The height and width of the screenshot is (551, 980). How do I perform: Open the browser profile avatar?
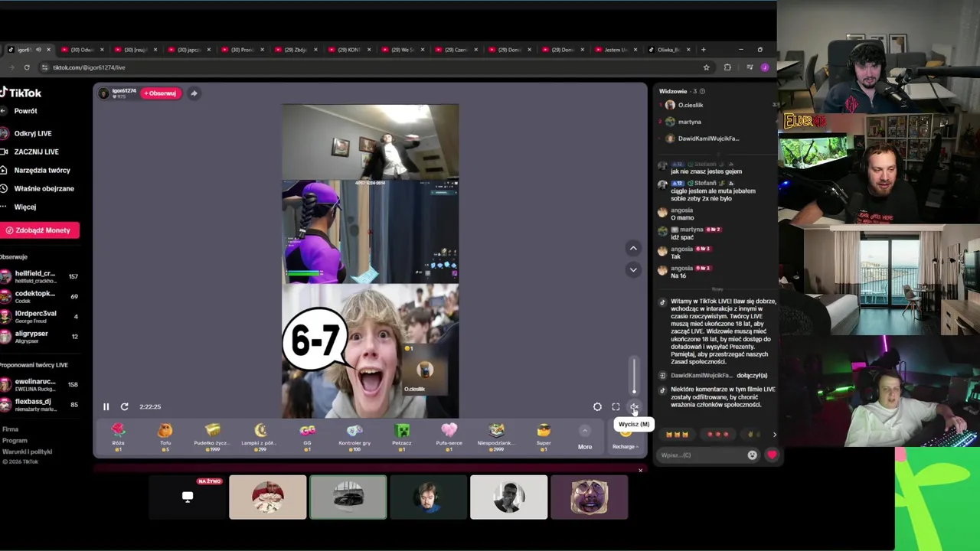[765, 67]
